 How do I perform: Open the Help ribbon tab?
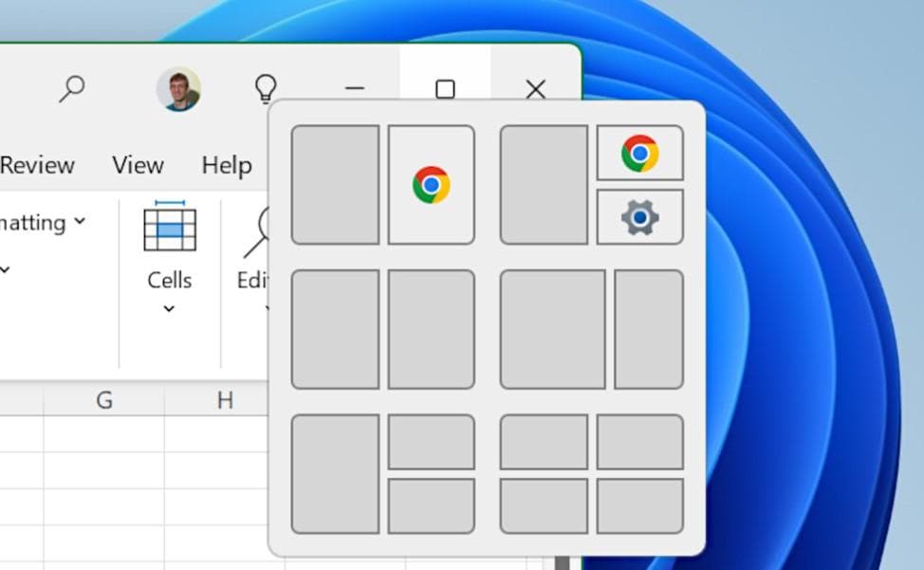coord(227,165)
